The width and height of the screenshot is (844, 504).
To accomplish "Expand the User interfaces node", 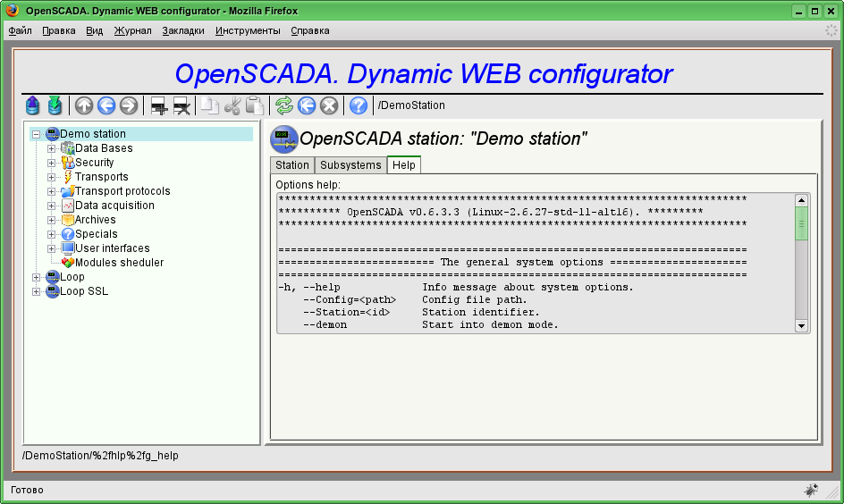I will point(51,248).
